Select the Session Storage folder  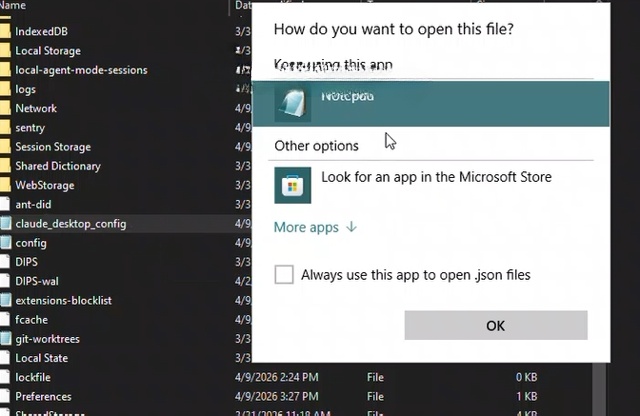pyautogui.click(x=53, y=147)
